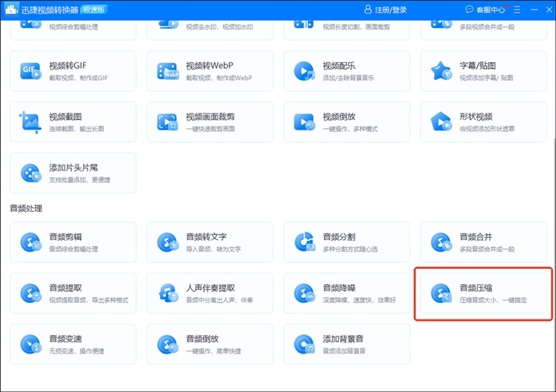Click the 极速版 badge
This screenshot has height=392, width=556.
[x=94, y=10]
